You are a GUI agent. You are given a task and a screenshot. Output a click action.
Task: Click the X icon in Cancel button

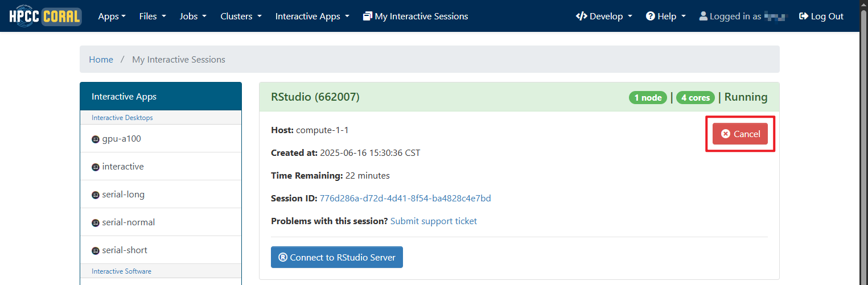(x=725, y=134)
